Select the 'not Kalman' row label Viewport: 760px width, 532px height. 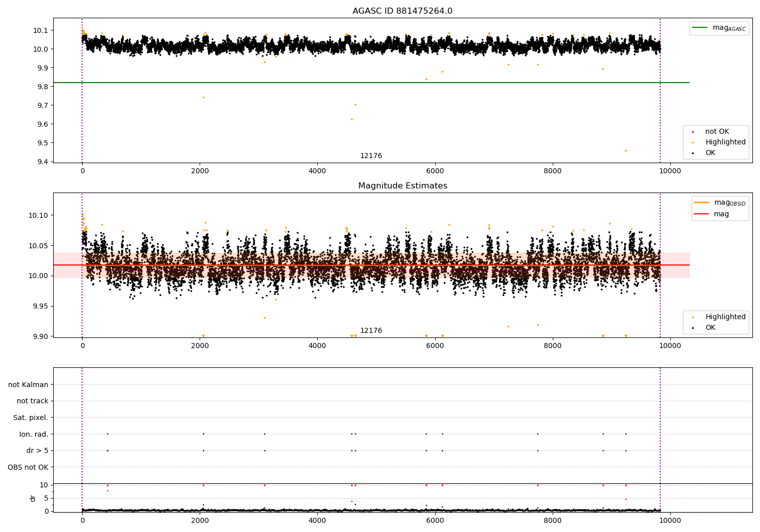coord(28,385)
